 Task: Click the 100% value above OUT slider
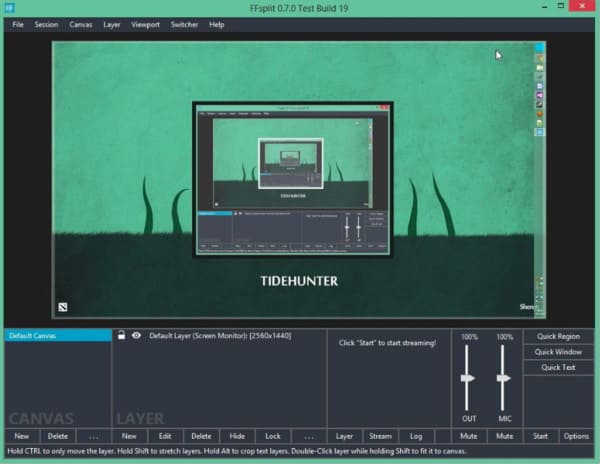[x=469, y=337]
